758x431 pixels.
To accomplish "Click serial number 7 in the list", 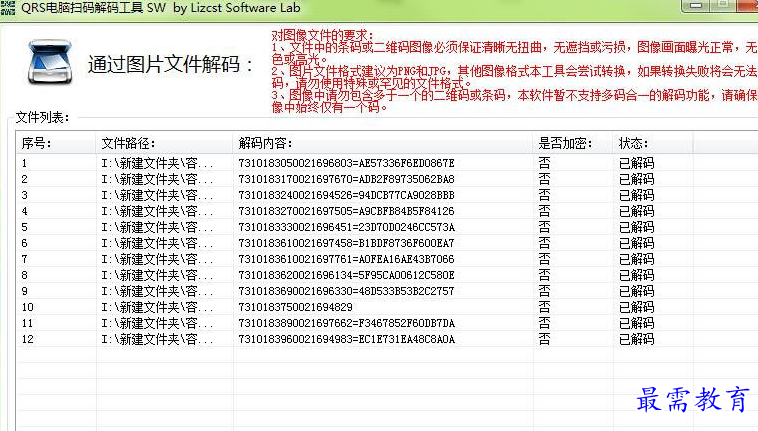I will point(25,259).
